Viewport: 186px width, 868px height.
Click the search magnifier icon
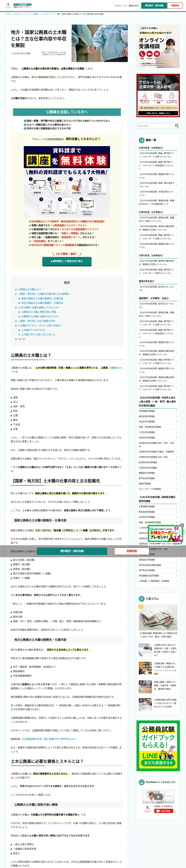pos(177,126)
